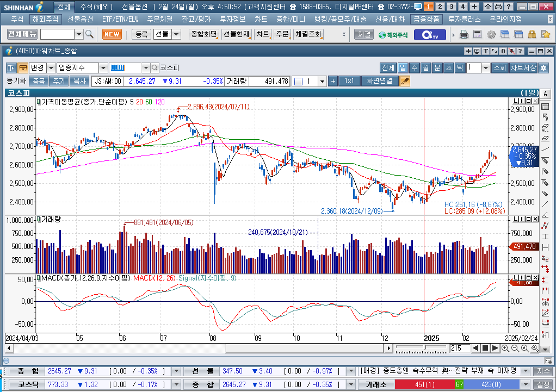Click the home icon in top title bar
This screenshot has height=392, width=556.
(x=488, y=7)
